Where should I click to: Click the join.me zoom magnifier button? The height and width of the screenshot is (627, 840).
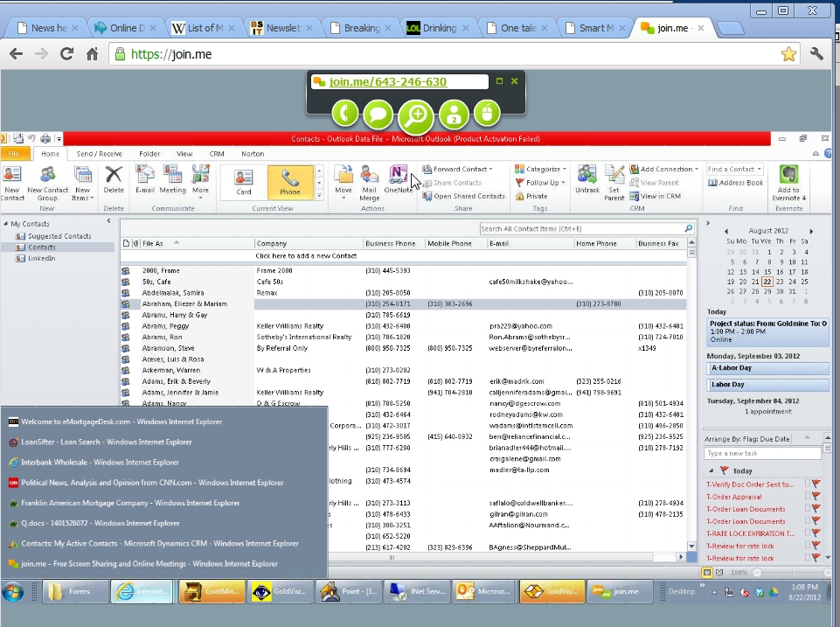(416, 116)
